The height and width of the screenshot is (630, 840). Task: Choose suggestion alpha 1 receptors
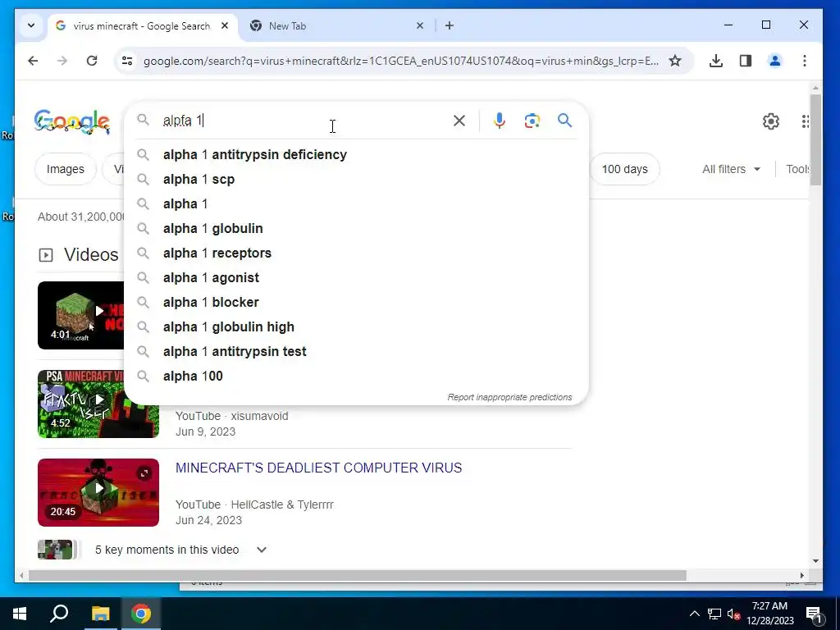click(x=356, y=253)
